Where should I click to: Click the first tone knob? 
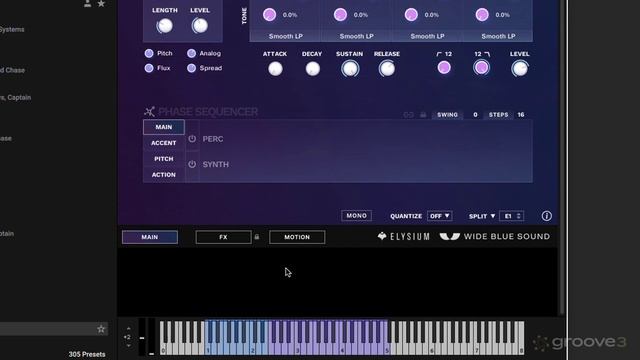[x=269, y=15]
